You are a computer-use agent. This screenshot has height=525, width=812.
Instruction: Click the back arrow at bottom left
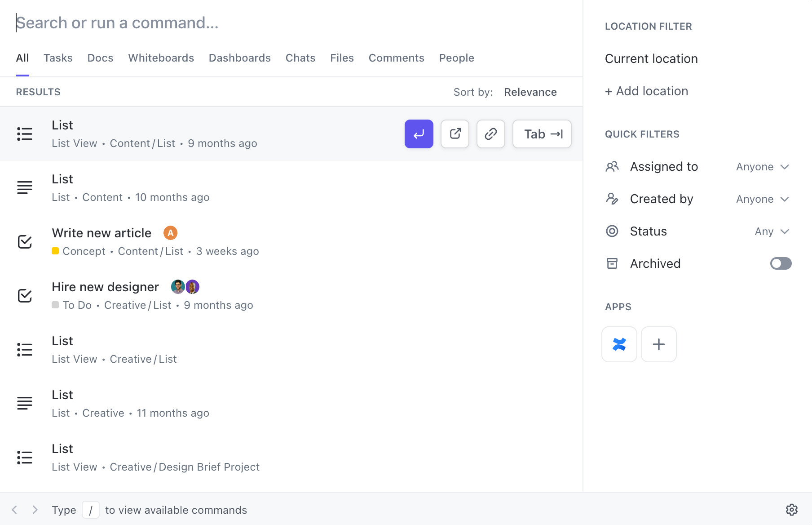pos(13,509)
